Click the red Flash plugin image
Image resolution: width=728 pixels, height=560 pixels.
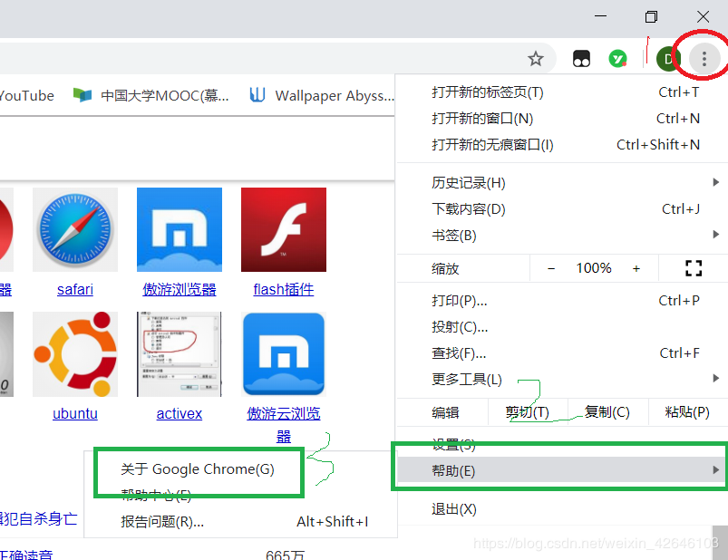click(284, 229)
